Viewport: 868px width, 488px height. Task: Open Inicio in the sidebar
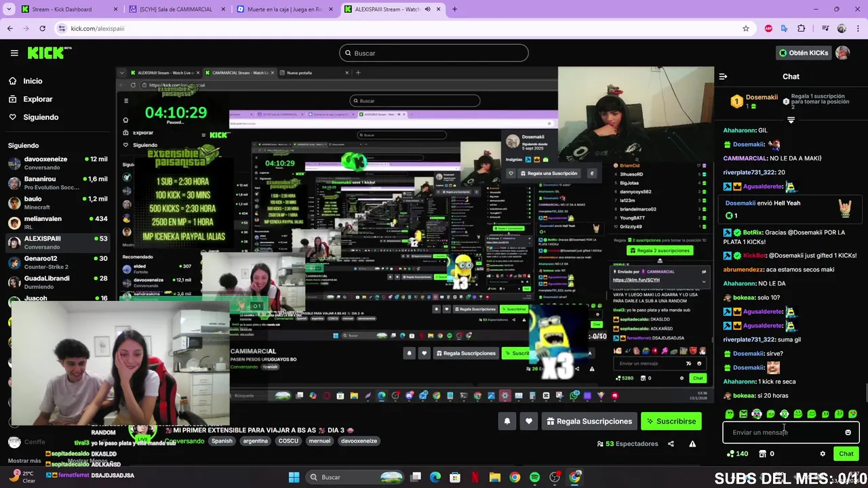tap(25, 81)
